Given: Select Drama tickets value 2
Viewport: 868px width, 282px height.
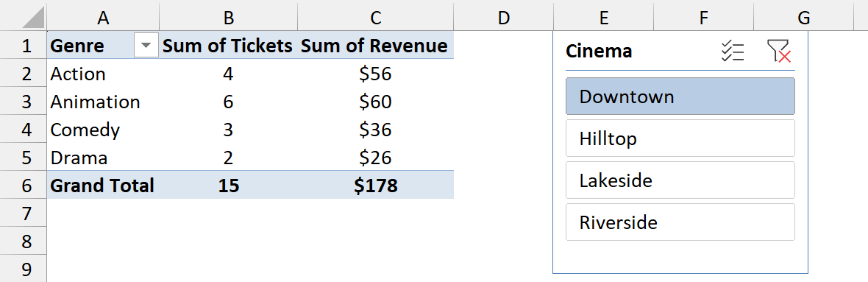Looking at the screenshot, I should pyautogui.click(x=229, y=158).
